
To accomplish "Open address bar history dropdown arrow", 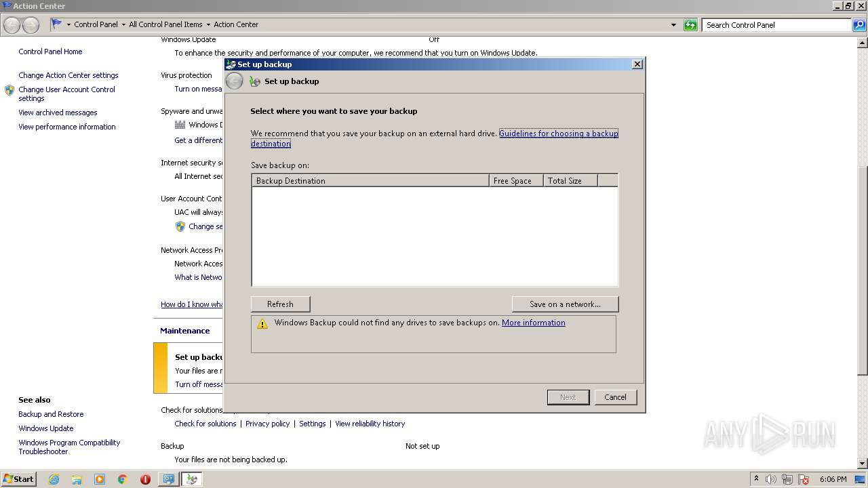I will tap(673, 25).
